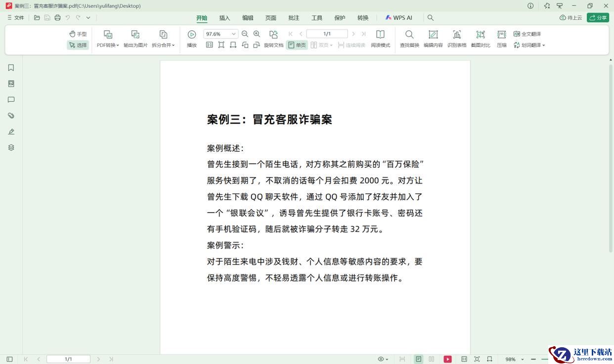The image size is (614, 364).
Task: Open thumbnail panel in left sidebar
Action: point(11,83)
